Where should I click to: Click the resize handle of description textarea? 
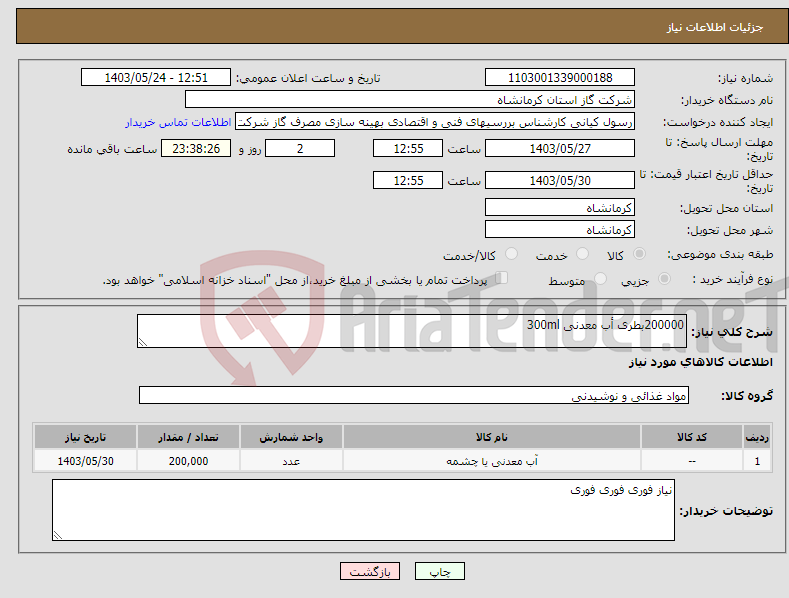pos(143,342)
